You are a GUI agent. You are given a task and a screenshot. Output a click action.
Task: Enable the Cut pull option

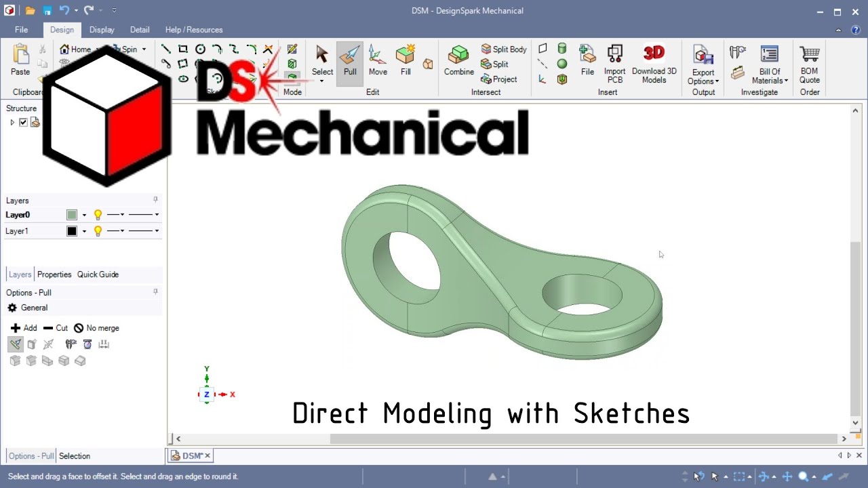click(x=56, y=328)
